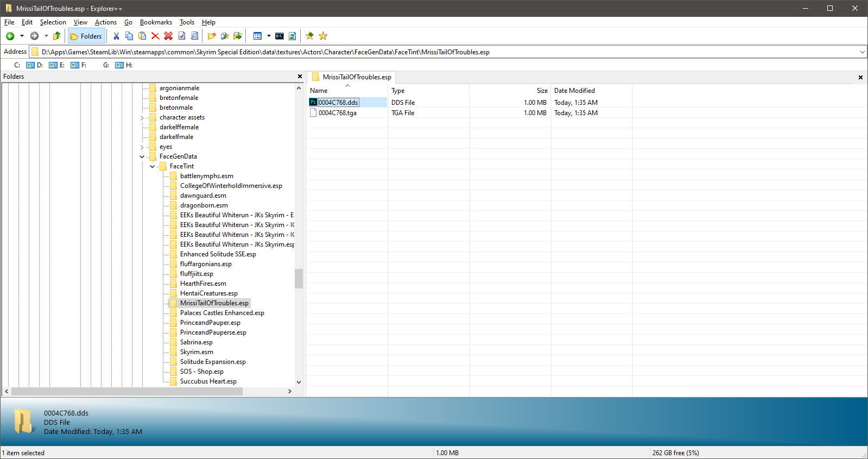Click the folder tree horizontal scroll-right arrow
Screen dimensions: 868x459
click(x=290, y=391)
